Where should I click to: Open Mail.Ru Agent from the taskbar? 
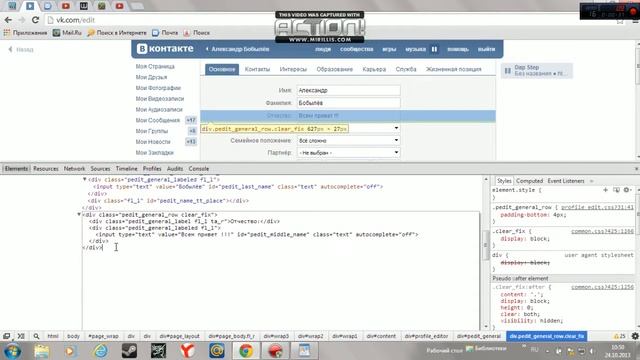point(217,351)
